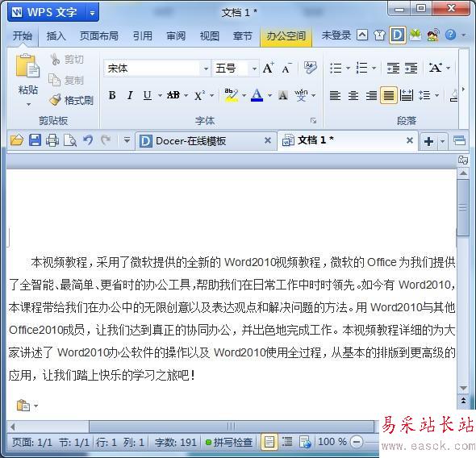Click the Paste (粘贴) clipboard icon
Image resolution: width=476 pixels, height=458 pixels.
pyautogui.click(x=27, y=66)
